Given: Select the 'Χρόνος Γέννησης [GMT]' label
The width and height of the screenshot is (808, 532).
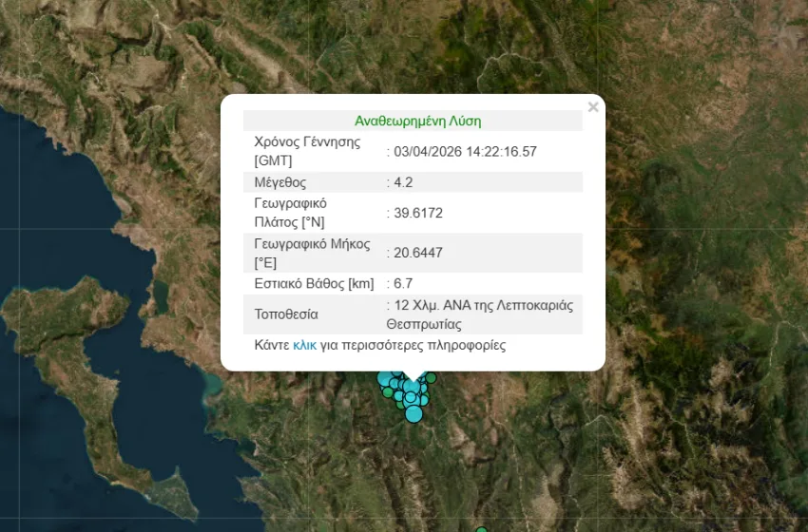Looking at the screenshot, I should [307, 151].
